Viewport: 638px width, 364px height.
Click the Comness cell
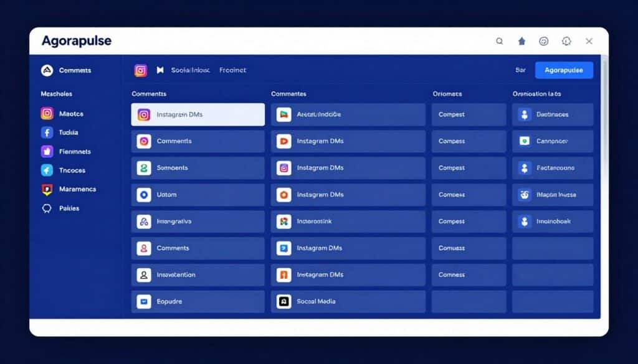tap(469, 275)
